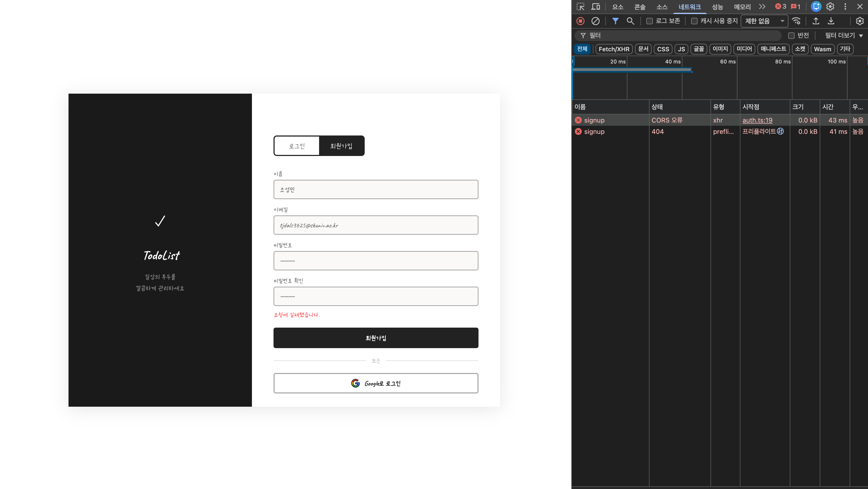
Task: Switch to the 메모리 tab
Action: tap(742, 7)
